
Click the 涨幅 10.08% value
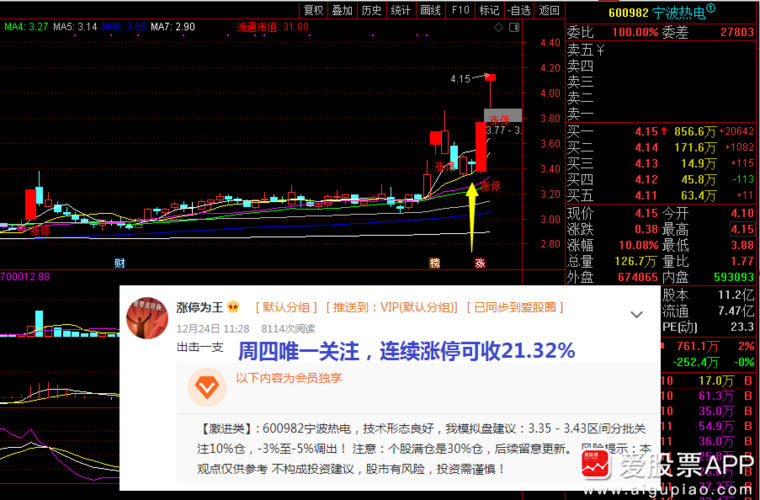(638, 245)
